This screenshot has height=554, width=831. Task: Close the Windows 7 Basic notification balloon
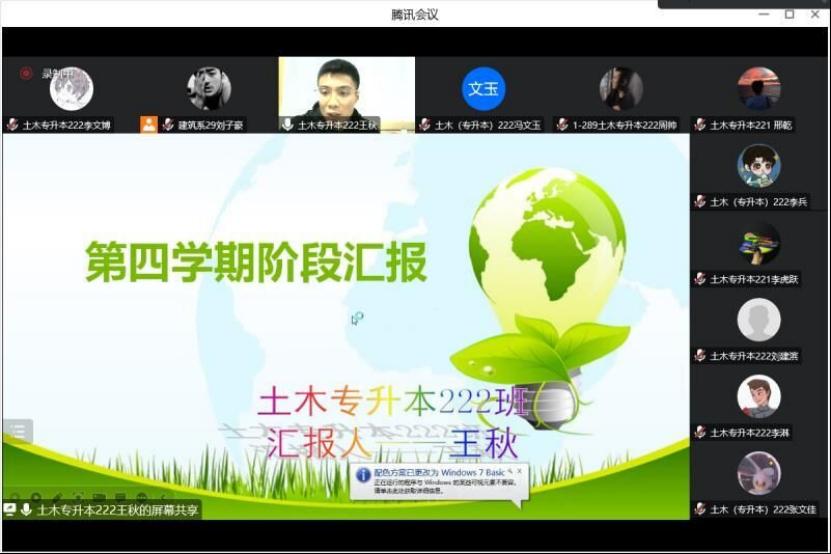[x=519, y=470]
